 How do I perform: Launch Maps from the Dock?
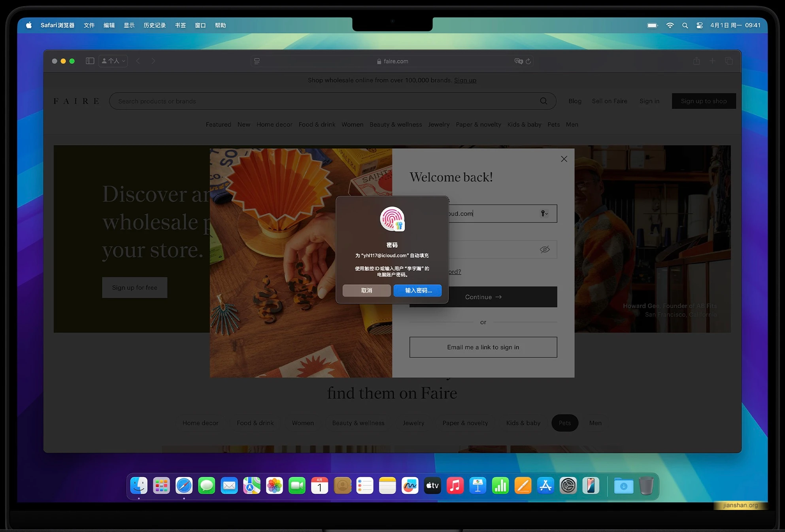tap(252, 486)
